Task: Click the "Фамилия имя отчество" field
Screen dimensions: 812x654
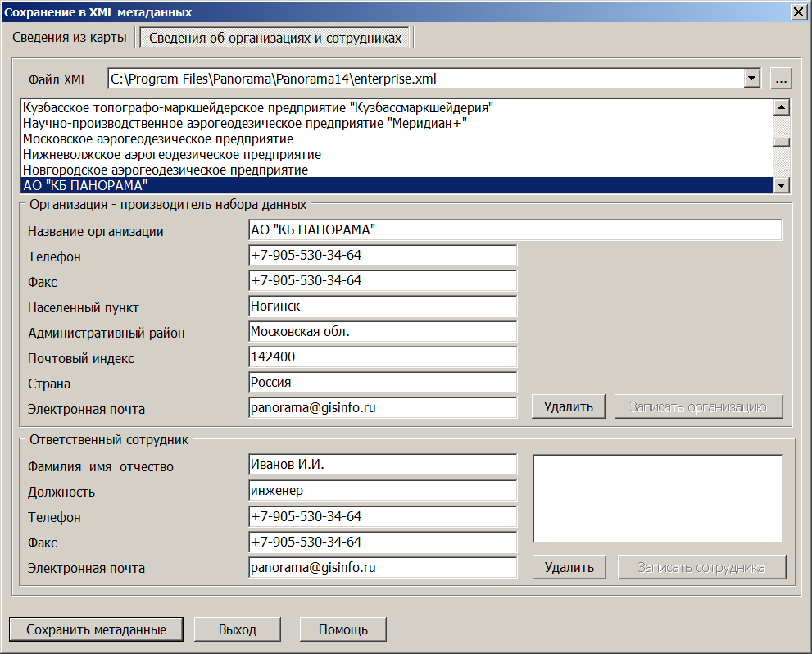Action: pos(382,465)
